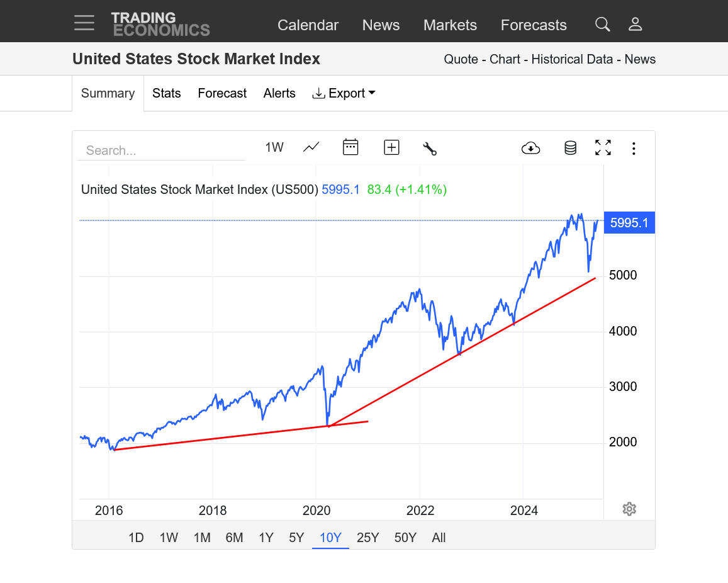The image size is (728, 583).
Task: Open the calendar date range picker
Action: [350, 147]
